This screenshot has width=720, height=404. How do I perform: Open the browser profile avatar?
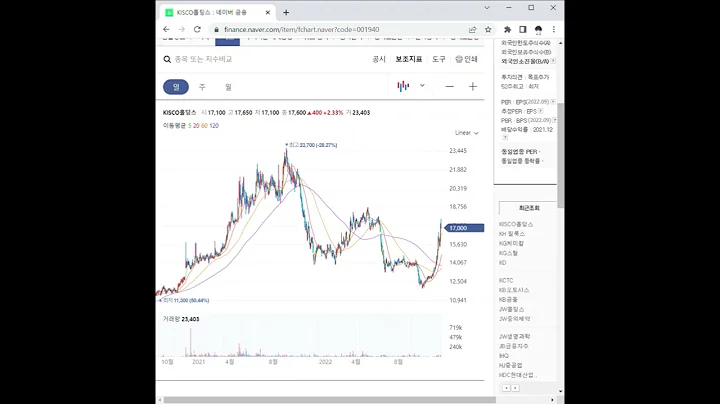pos(538,30)
